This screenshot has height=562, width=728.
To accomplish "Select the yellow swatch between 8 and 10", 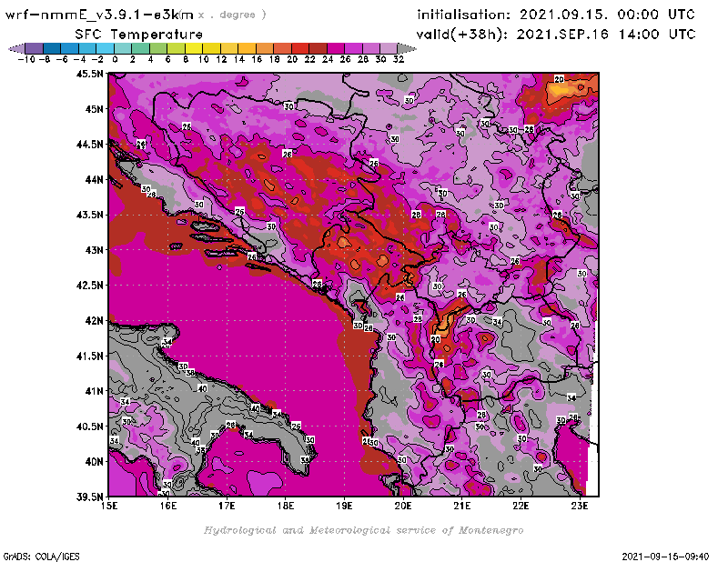I will click(x=193, y=48).
